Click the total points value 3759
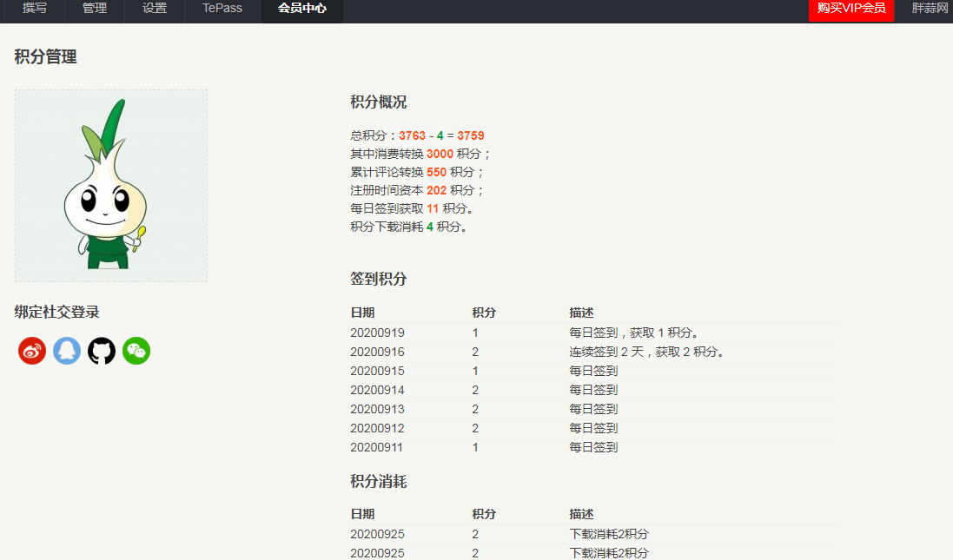Screen dimensions: 953x560 tap(471, 135)
